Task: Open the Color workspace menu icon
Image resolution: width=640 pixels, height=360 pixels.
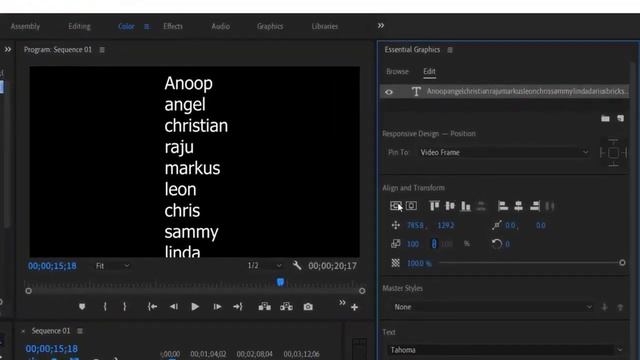Action: (x=147, y=27)
